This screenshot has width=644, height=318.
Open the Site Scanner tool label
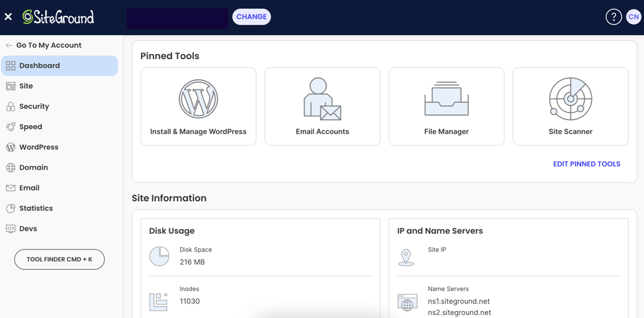[570, 132]
